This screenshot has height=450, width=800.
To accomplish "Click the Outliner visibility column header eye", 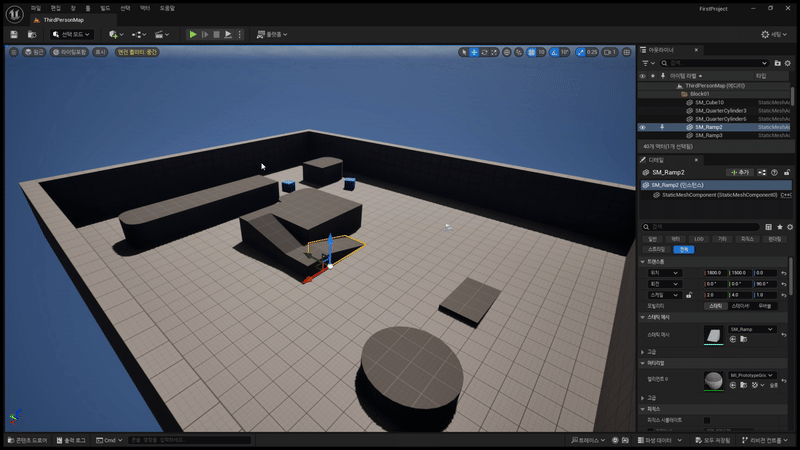I will point(642,76).
